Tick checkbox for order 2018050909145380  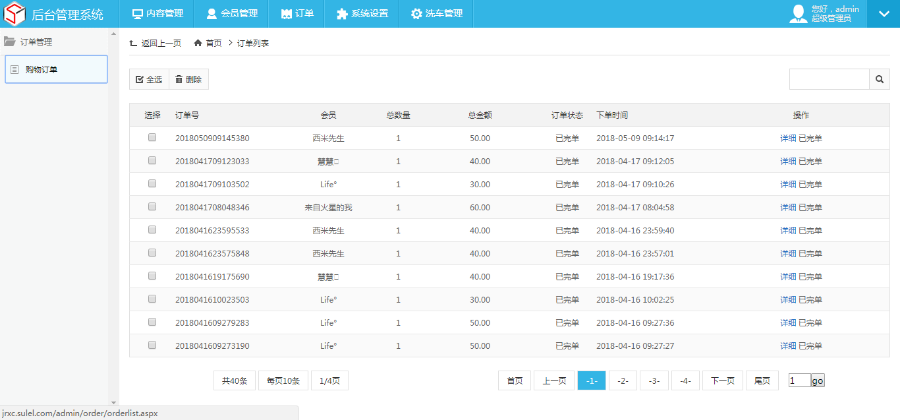[152, 138]
